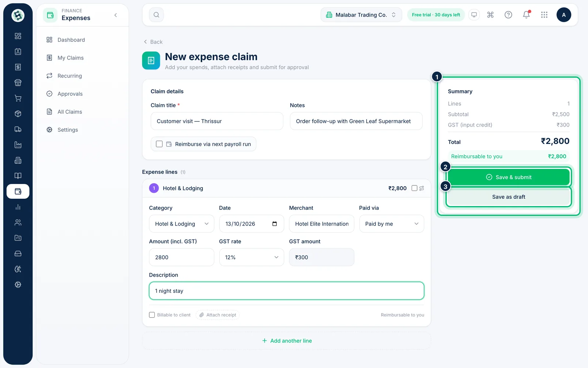Click Save as draft button

[x=509, y=197]
